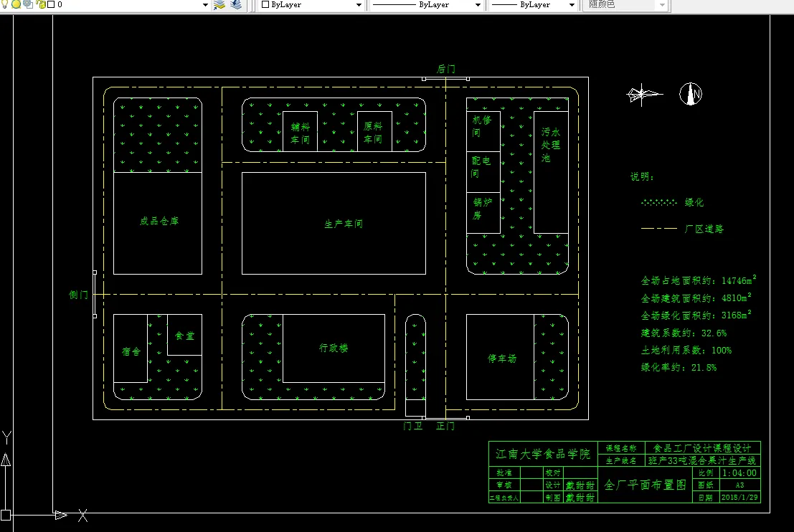
Task: Select the 行政楼 label
Action: (x=334, y=348)
